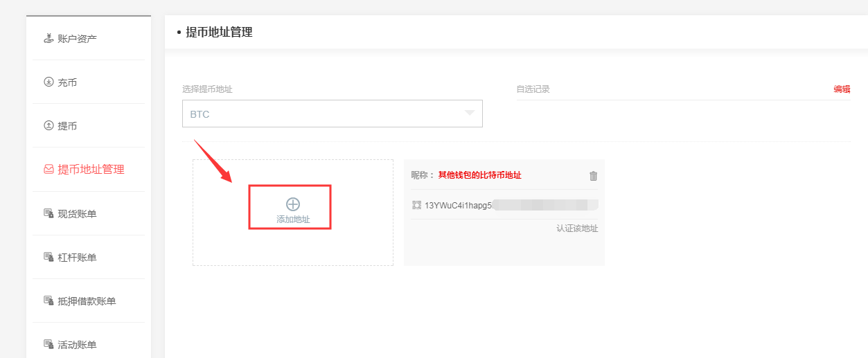
Task: Click the 13YWuC4i1hapg5 address text
Action: point(458,205)
